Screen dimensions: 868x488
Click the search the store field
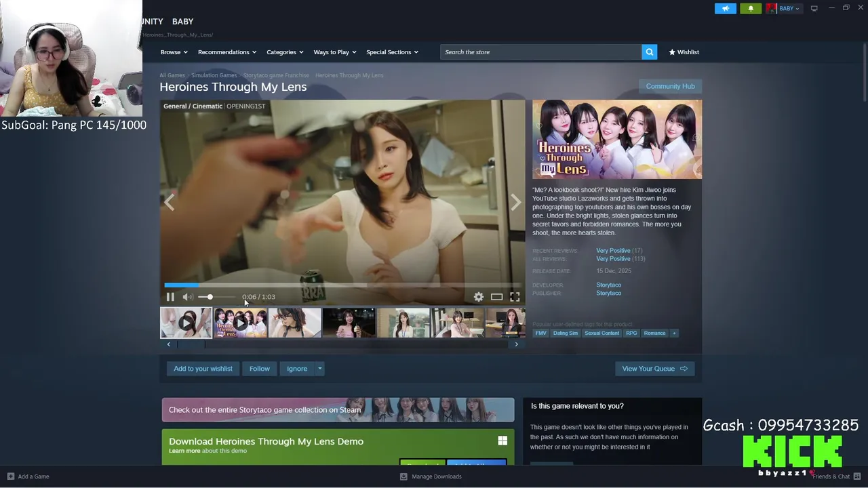(541, 52)
